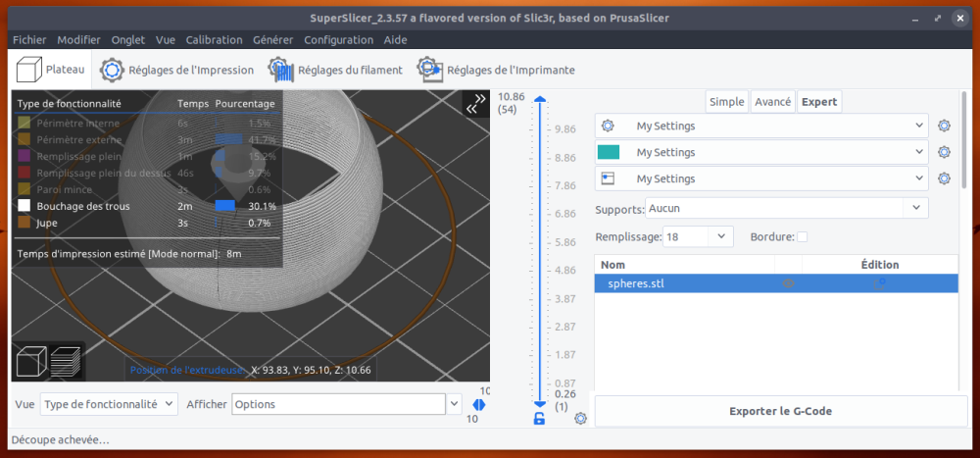Enable the Bordure checkbox
Viewport: 980px width, 458px height.
coord(803,237)
